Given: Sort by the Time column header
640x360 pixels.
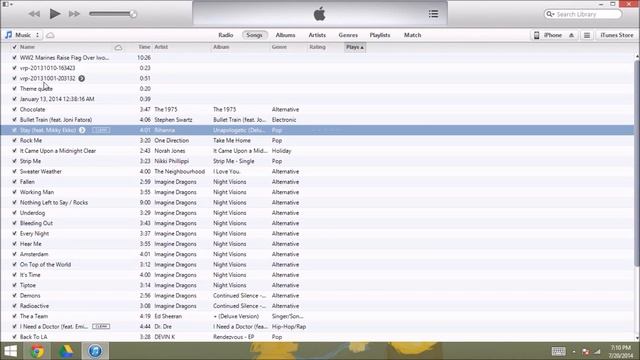Looking at the screenshot, I should point(144,47).
